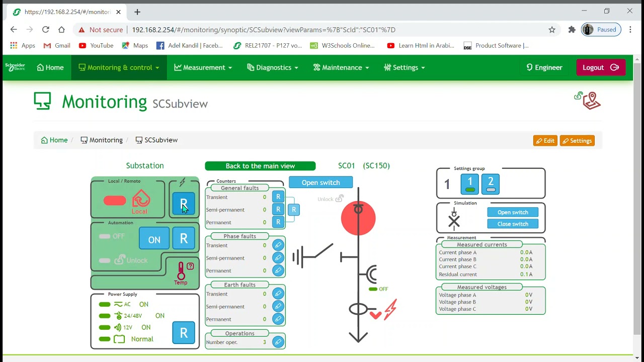Viewport: 644px width, 362px height.
Task: Expand Monitoring & control menu
Action: tap(119, 67)
